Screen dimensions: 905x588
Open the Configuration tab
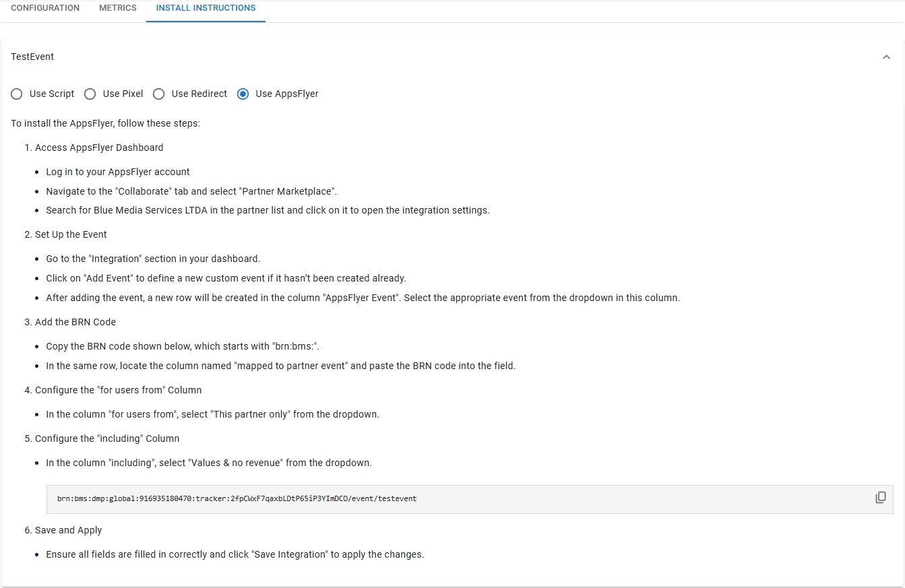pos(45,8)
